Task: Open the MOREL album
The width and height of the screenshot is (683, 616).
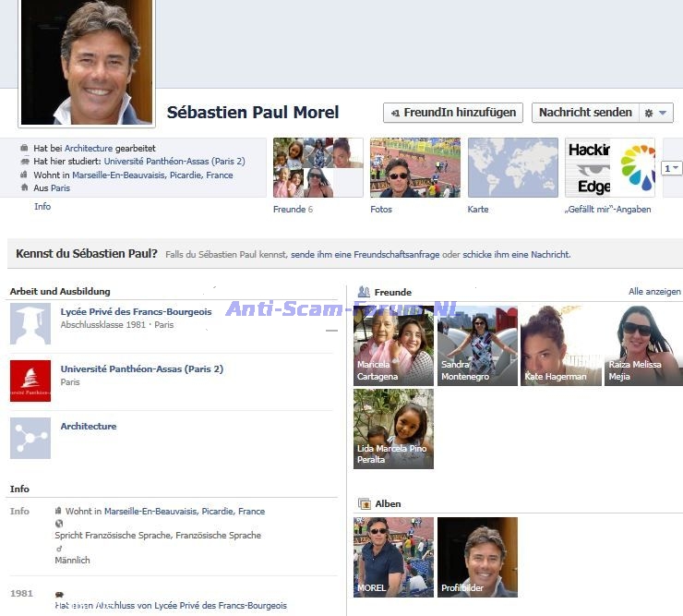Action: pos(393,557)
